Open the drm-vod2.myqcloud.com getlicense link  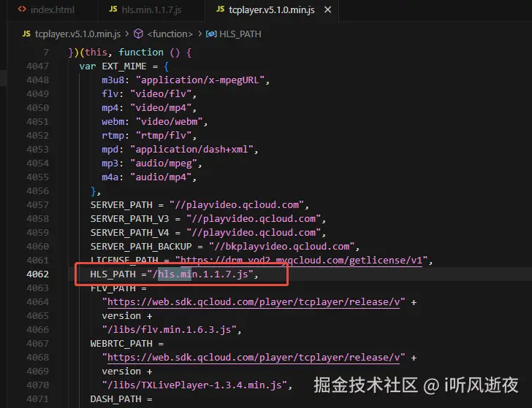pos(301,261)
